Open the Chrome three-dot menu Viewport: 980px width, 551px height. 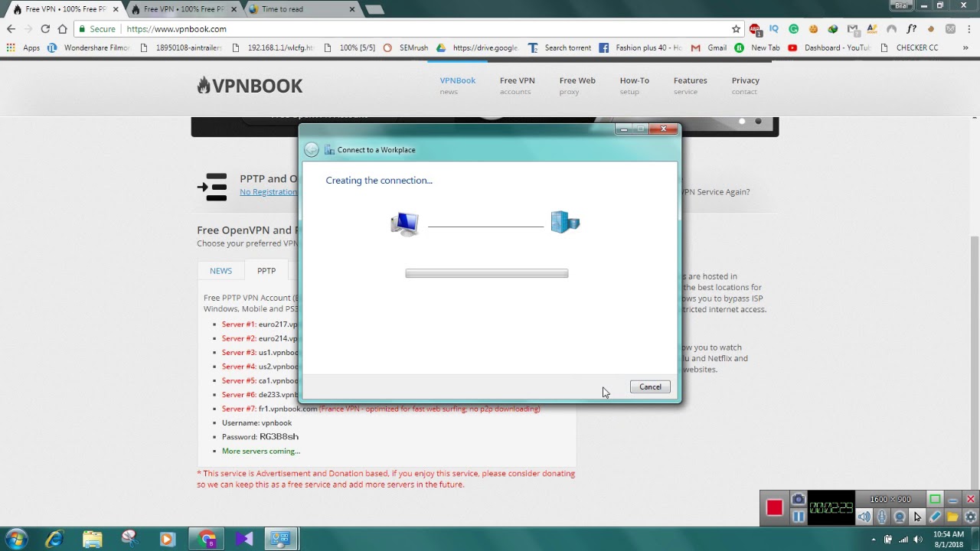[x=969, y=29]
